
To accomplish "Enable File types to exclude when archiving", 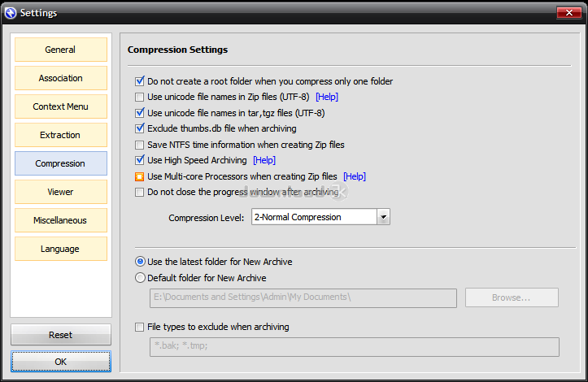I will click(140, 327).
